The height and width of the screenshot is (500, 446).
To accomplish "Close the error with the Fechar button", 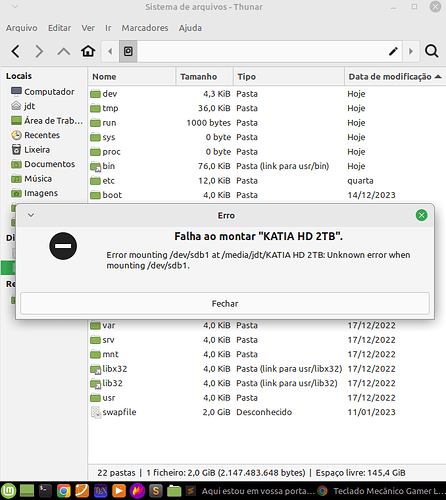I will (x=225, y=303).
